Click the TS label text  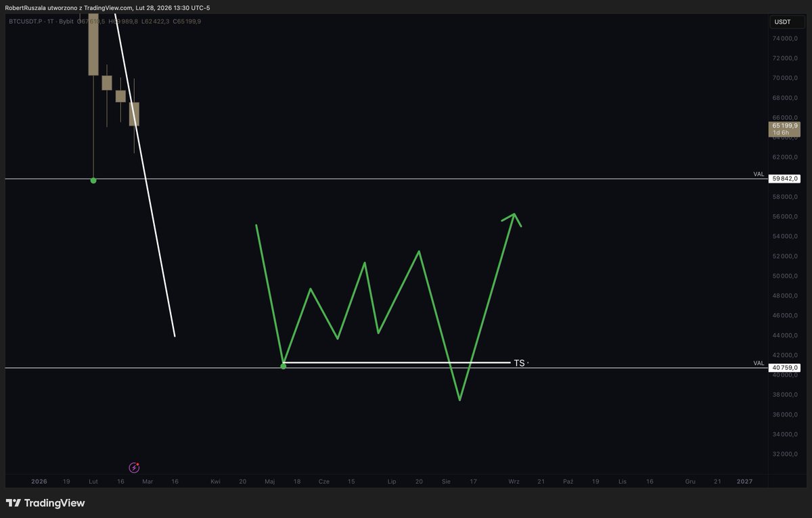[519, 363]
